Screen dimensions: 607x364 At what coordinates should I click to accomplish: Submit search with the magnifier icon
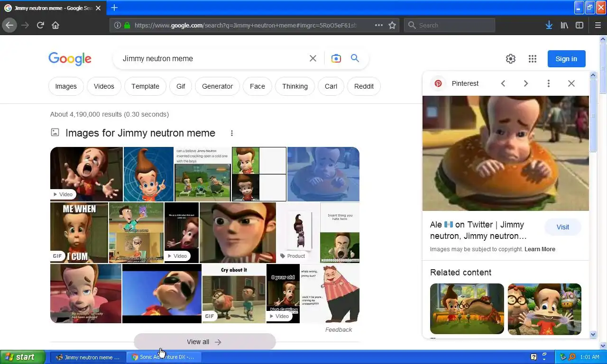[355, 58]
